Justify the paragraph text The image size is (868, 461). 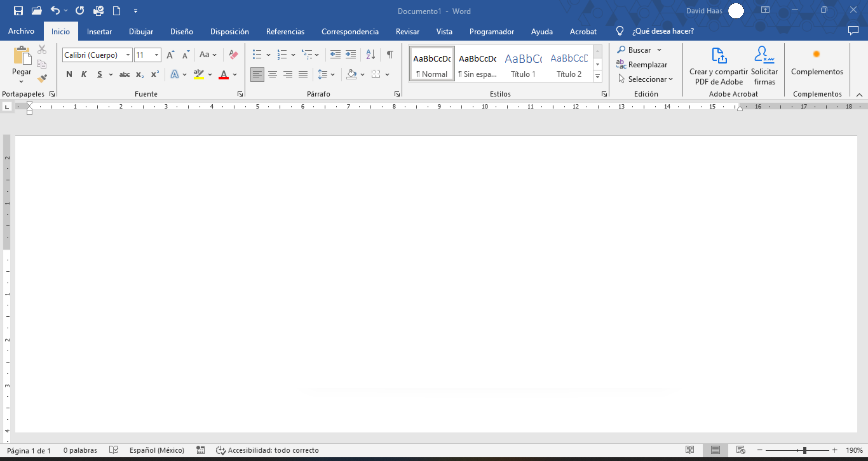[303, 74]
